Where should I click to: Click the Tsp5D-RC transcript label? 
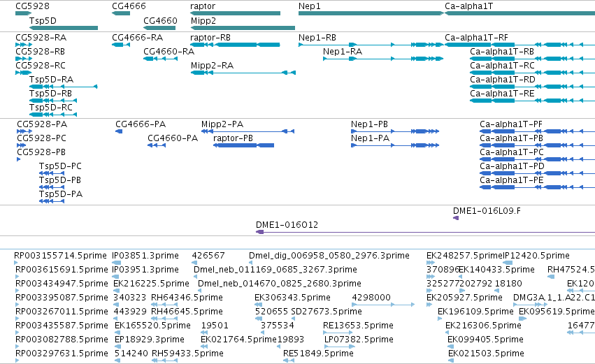(51, 108)
